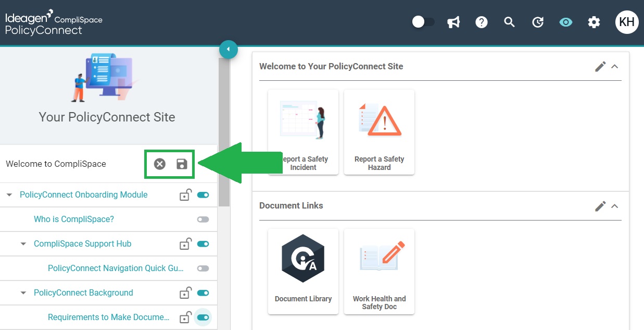Open Requirements to Make Documents item
Image resolution: width=644 pixels, height=330 pixels.
[109, 317]
